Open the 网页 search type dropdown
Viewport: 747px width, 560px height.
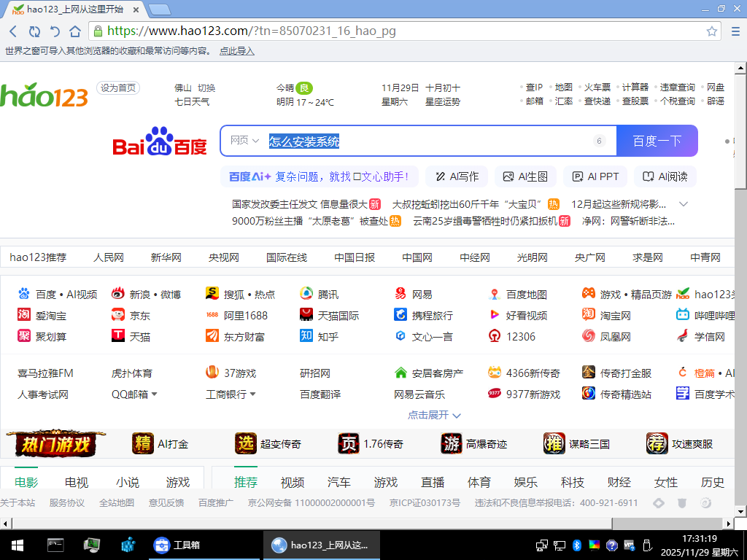pyautogui.click(x=243, y=140)
